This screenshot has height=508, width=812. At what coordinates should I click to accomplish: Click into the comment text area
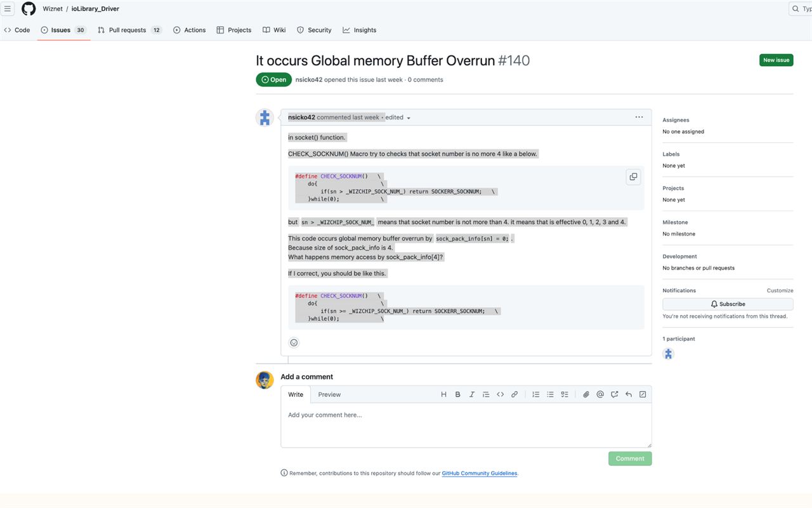pyautogui.click(x=466, y=425)
